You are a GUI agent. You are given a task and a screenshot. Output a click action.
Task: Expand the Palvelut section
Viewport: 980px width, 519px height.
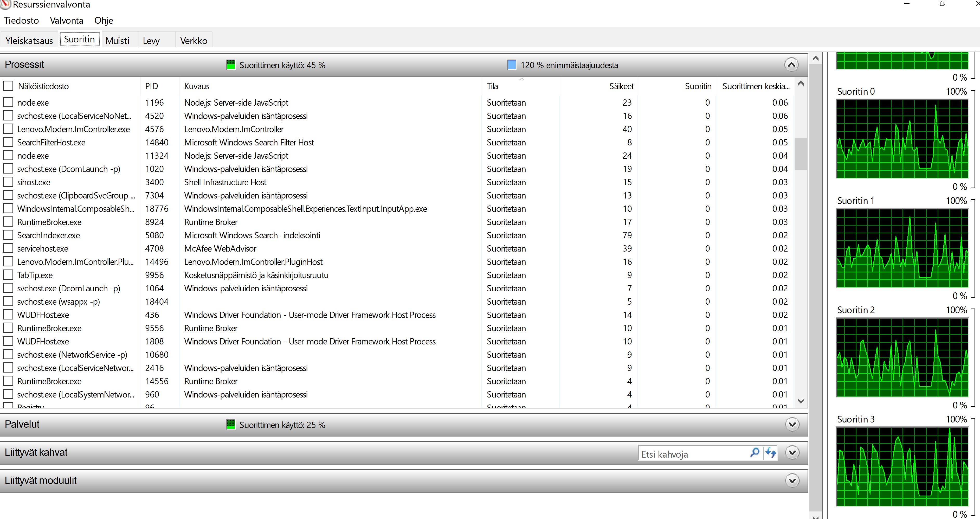792,424
